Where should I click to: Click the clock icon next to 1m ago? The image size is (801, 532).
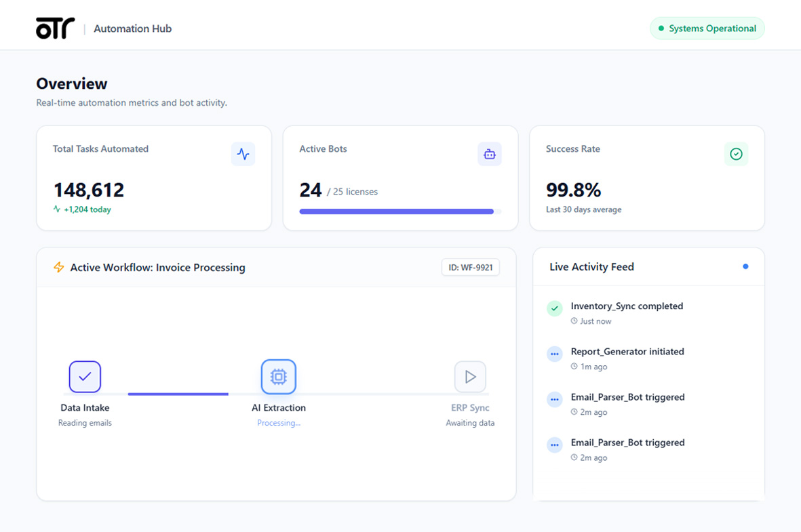pos(574,367)
